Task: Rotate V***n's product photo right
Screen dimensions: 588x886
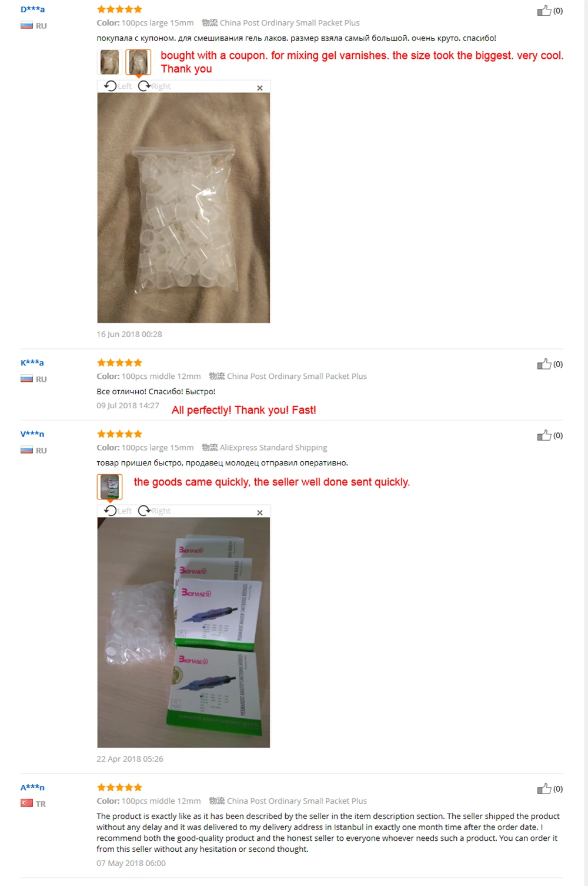Action: [154, 511]
